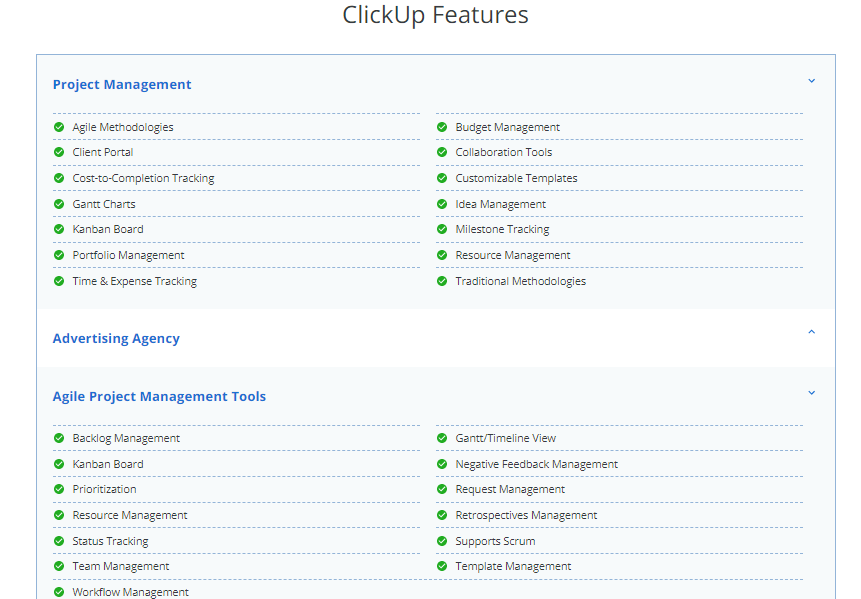Click the ClickUp Features page title

(x=435, y=15)
